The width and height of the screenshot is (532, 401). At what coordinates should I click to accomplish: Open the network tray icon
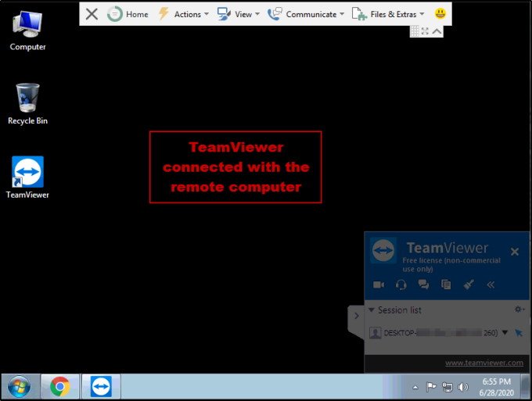point(448,387)
